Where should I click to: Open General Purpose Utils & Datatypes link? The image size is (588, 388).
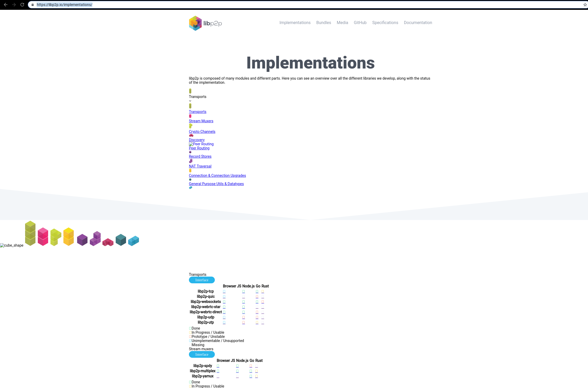[x=216, y=184]
